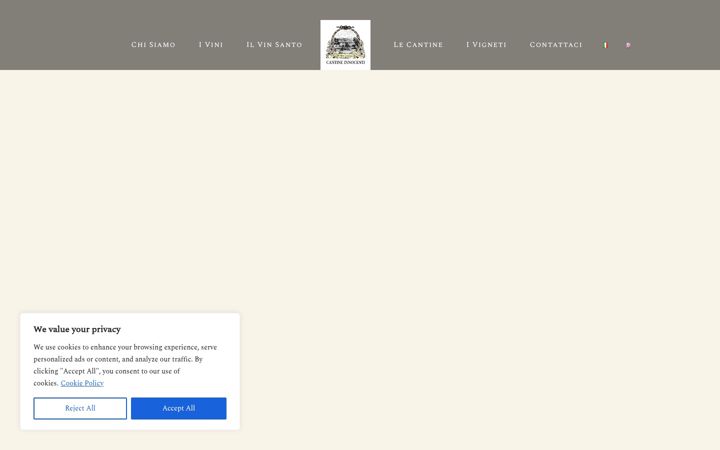Accept all cookies in privacy banner

[x=179, y=408]
